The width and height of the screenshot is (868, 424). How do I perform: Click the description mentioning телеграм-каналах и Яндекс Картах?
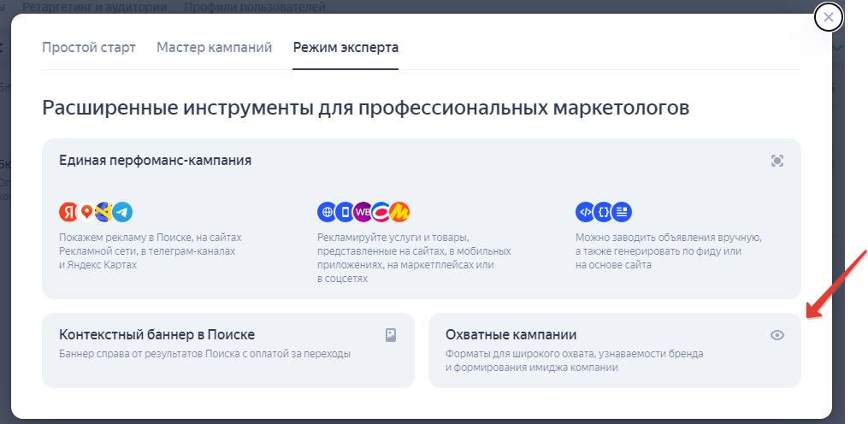tap(151, 251)
